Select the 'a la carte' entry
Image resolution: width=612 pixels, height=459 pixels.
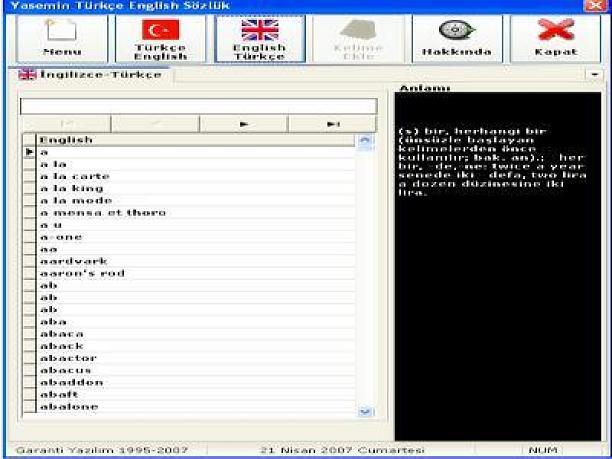pos(195,176)
